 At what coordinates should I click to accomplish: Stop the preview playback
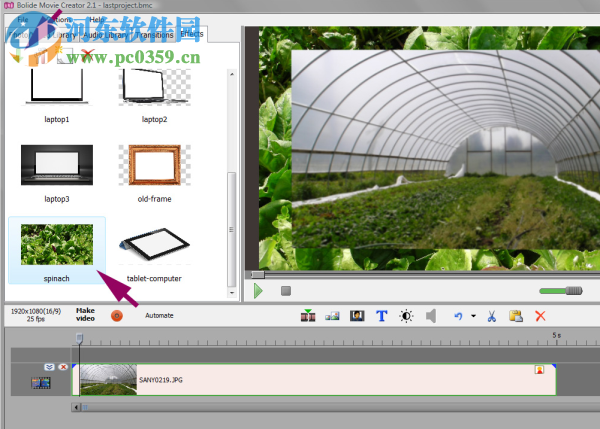[x=286, y=291]
